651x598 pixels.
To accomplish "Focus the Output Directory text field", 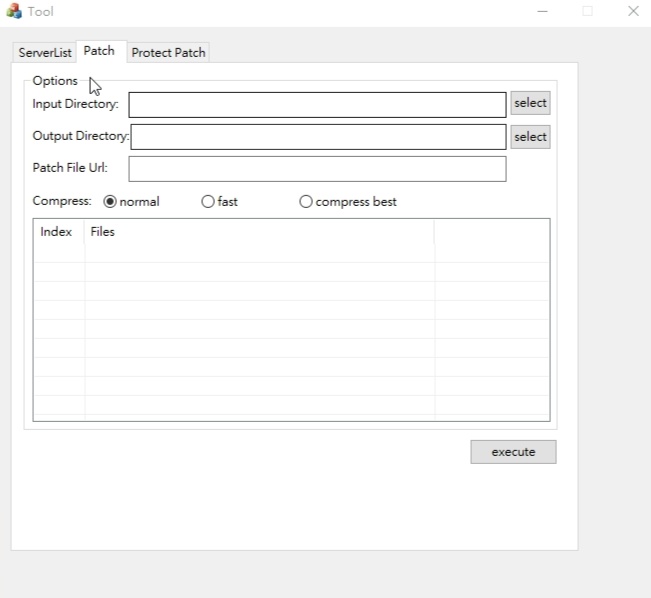I will coord(318,137).
